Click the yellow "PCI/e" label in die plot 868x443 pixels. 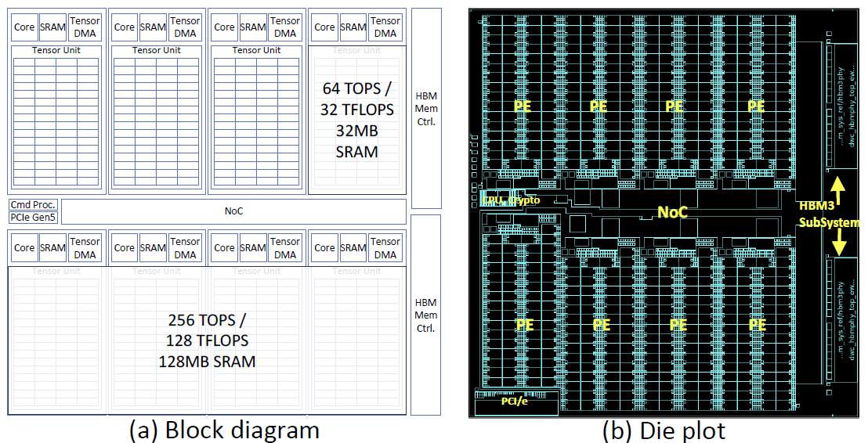[514, 401]
